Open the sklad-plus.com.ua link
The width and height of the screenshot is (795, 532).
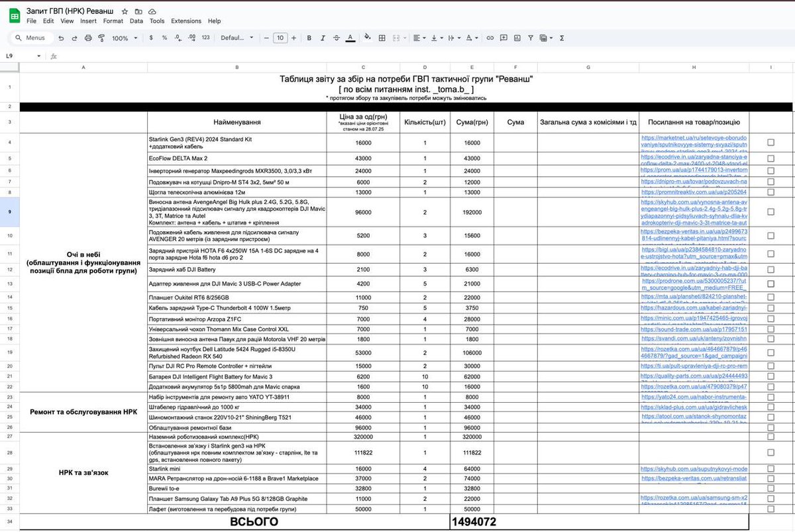click(694, 407)
